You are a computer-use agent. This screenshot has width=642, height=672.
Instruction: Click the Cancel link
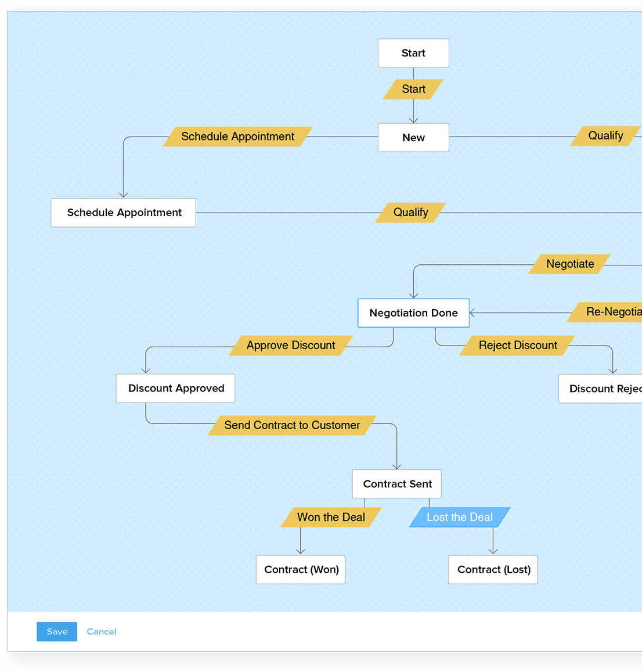click(x=102, y=631)
